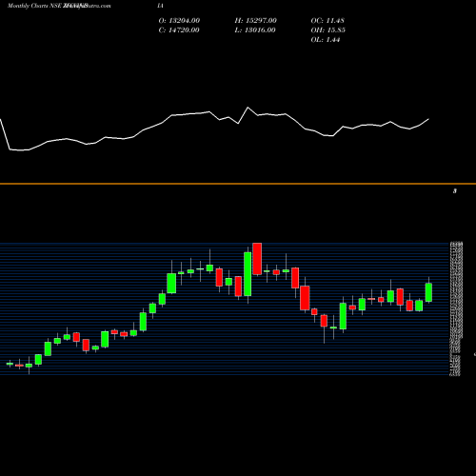
Task: Select the high price text H: 15297.00
Action: (x=256, y=21)
